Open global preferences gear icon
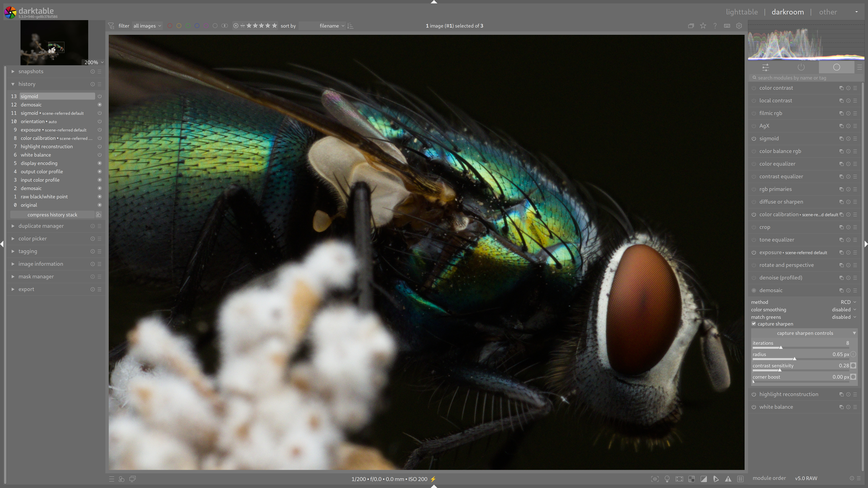The height and width of the screenshot is (488, 868). point(739,26)
